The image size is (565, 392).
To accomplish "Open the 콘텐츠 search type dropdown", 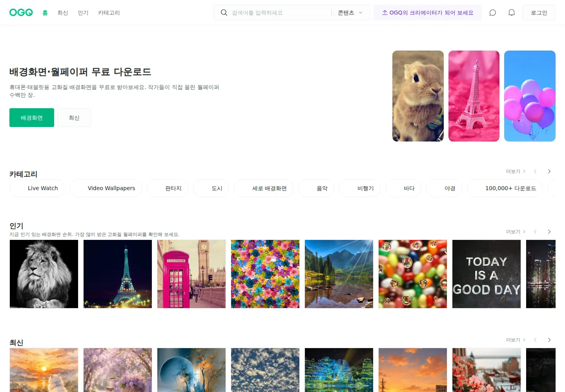I will coord(350,13).
